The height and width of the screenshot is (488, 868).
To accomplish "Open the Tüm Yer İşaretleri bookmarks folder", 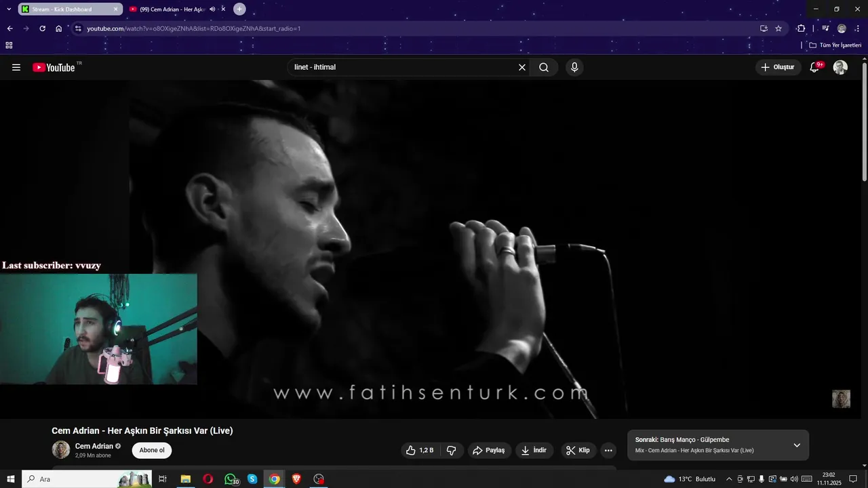I will (835, 45).
